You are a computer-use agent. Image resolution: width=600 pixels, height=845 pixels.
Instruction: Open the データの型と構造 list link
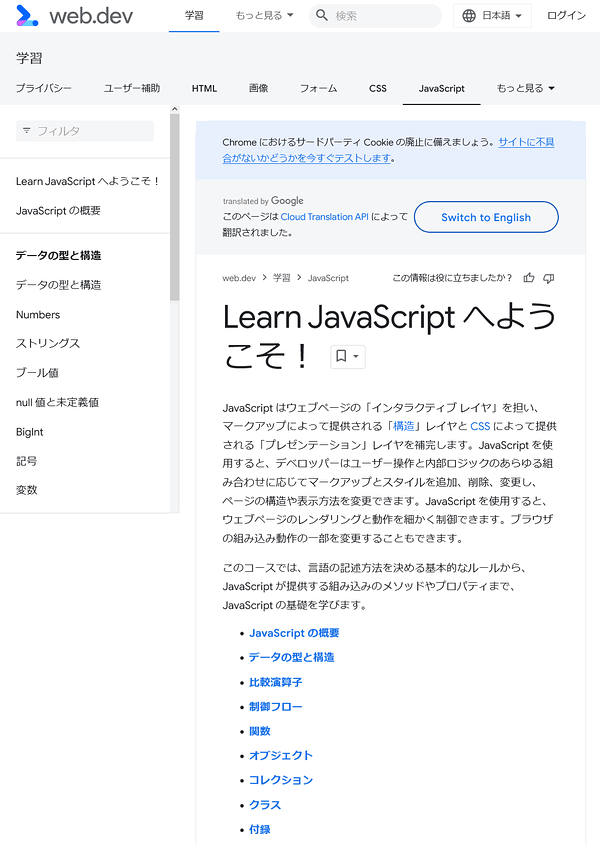tap(292, 657)
